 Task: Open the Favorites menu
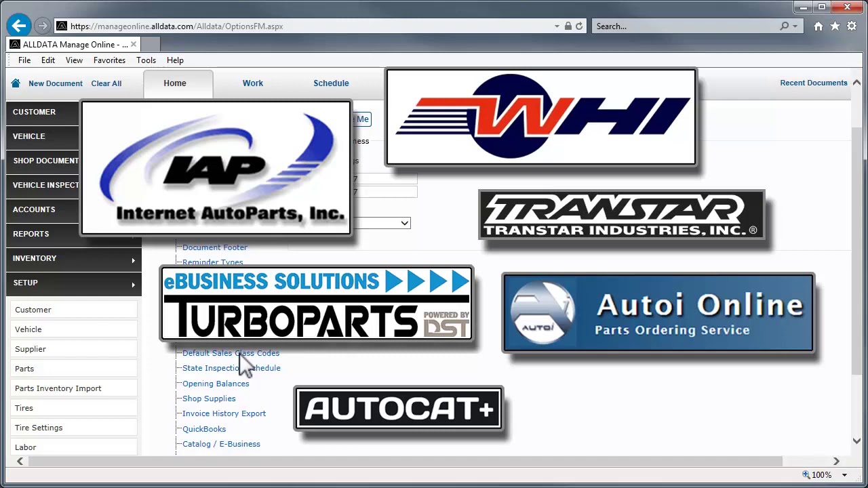[109, 60]
